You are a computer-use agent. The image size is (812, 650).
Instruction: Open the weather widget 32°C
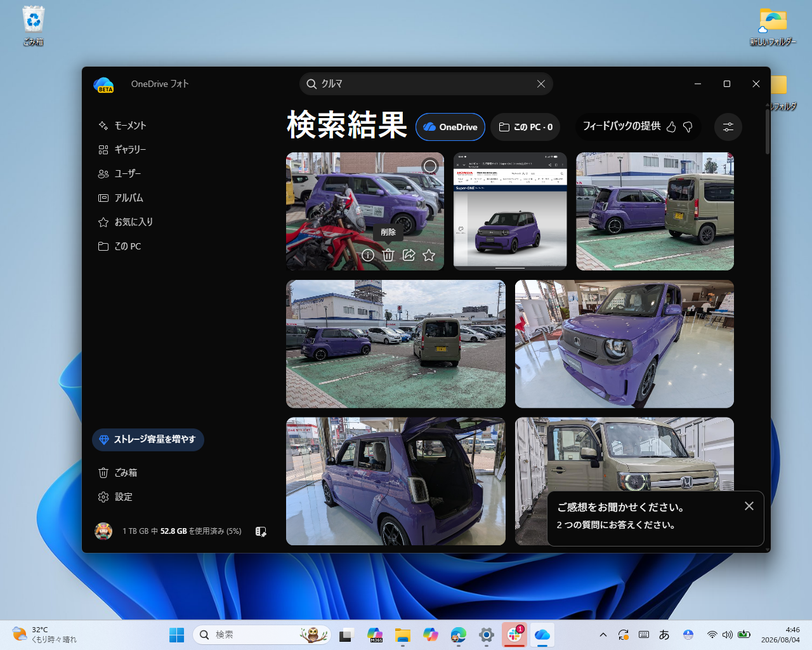[44, 635]
